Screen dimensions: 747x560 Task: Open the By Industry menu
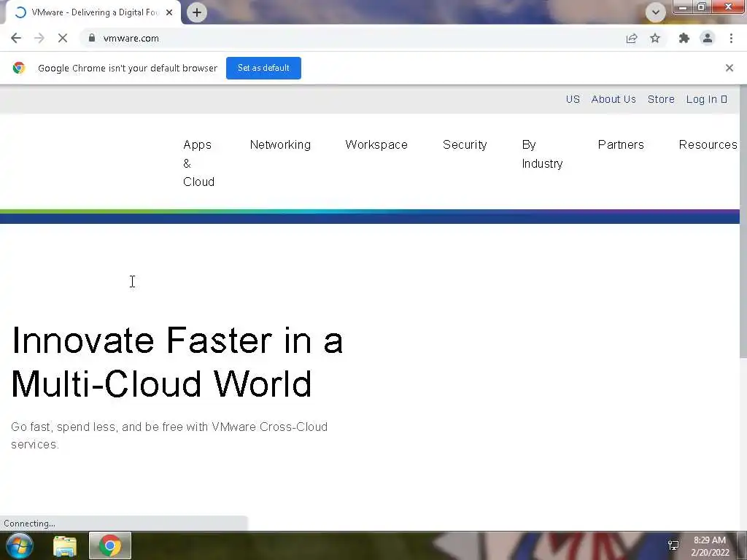coord(542,154)
